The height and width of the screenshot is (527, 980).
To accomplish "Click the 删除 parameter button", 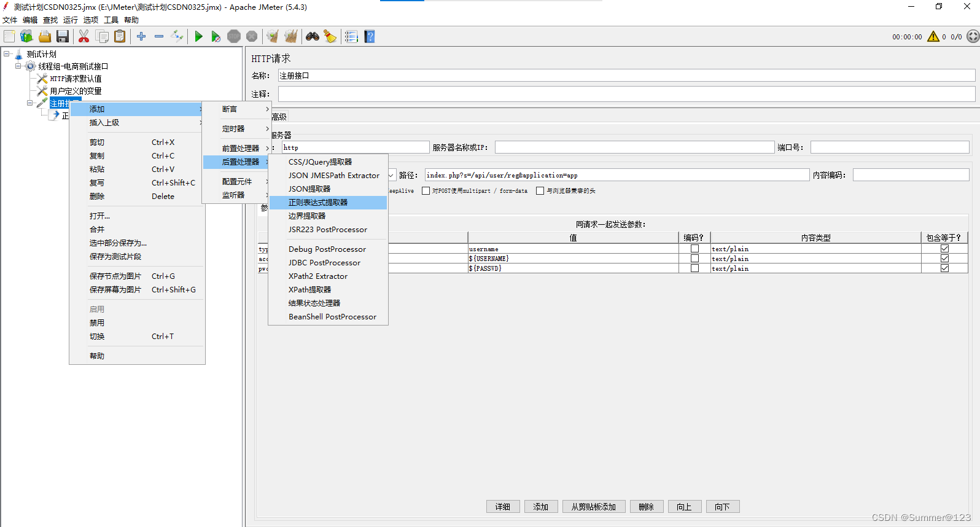I will pos(646,507).
